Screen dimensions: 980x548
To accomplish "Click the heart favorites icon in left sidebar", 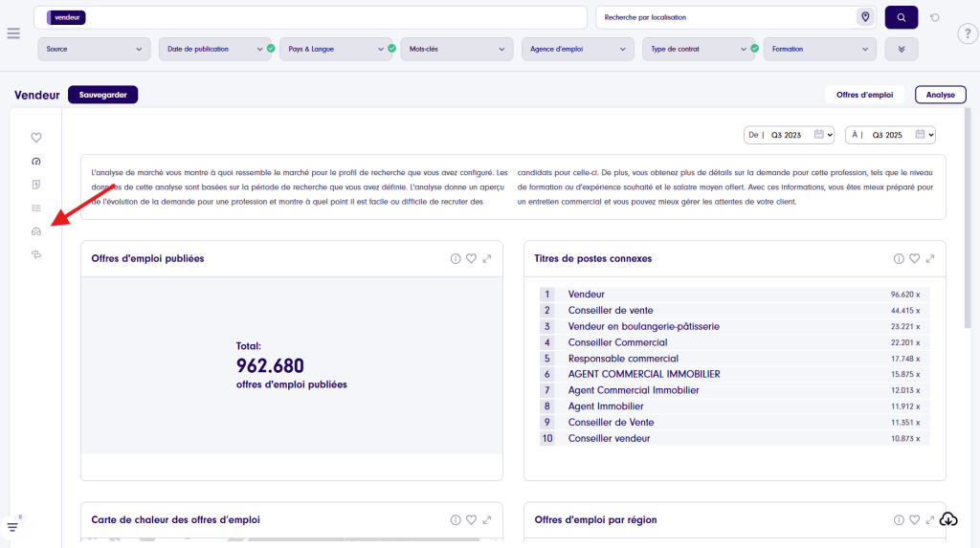I will pyautogui.click(x=36, y=138).
